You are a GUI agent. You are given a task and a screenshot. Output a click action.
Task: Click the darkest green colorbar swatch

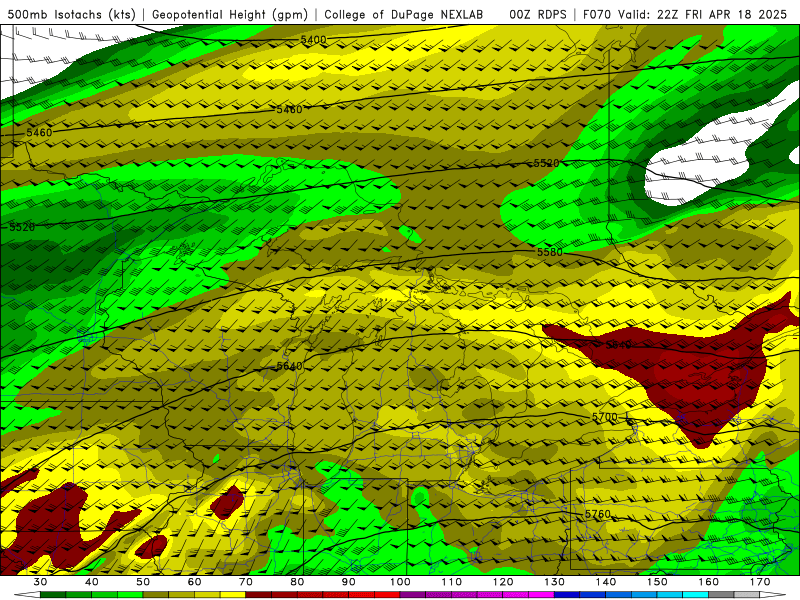(53, 595)
